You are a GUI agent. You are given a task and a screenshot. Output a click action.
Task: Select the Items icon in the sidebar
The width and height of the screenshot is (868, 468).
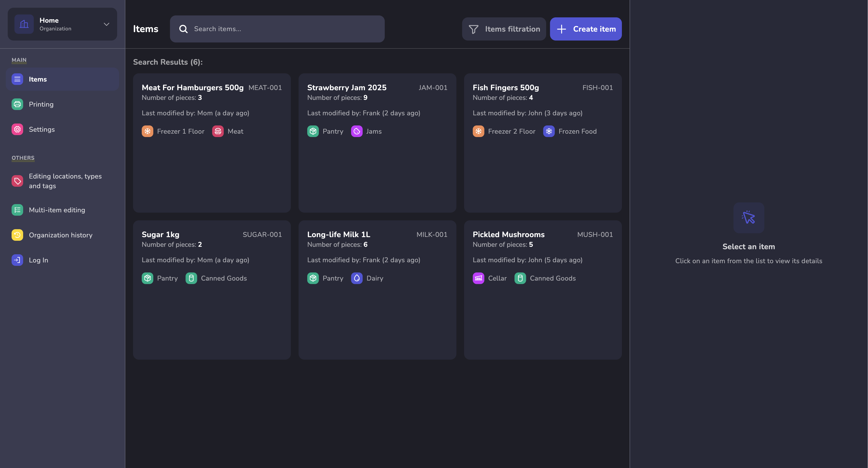tap(17, 79)
